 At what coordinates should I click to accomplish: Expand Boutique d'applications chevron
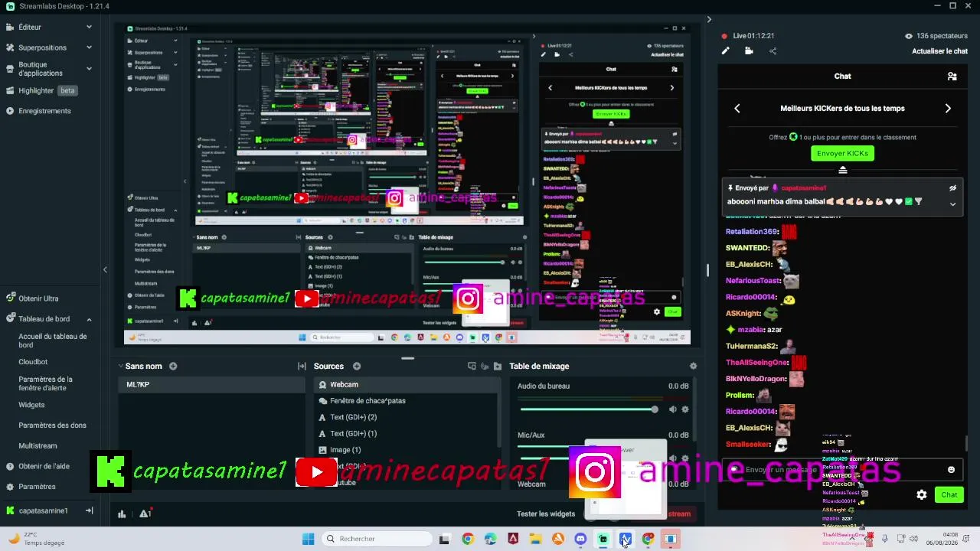point(89,69)
